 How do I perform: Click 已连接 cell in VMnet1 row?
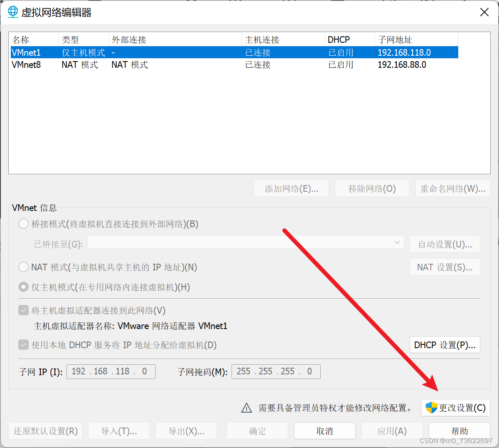258,52
